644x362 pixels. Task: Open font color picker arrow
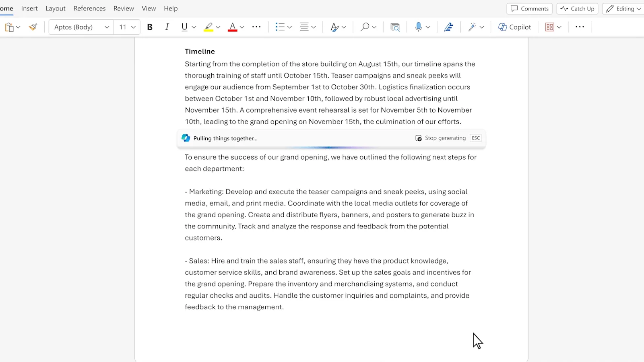242,27
